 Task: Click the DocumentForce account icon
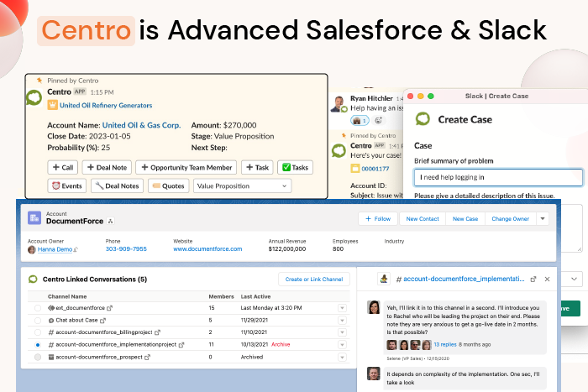click(x=34, y=217)
